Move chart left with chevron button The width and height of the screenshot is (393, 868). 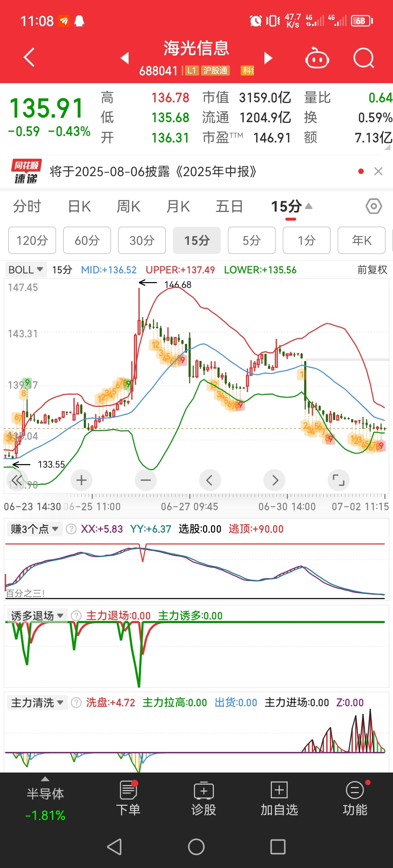tap(210, 480)
